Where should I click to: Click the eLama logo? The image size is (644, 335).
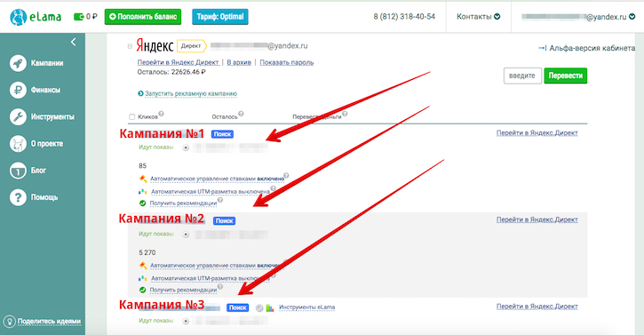click(36, 17)
